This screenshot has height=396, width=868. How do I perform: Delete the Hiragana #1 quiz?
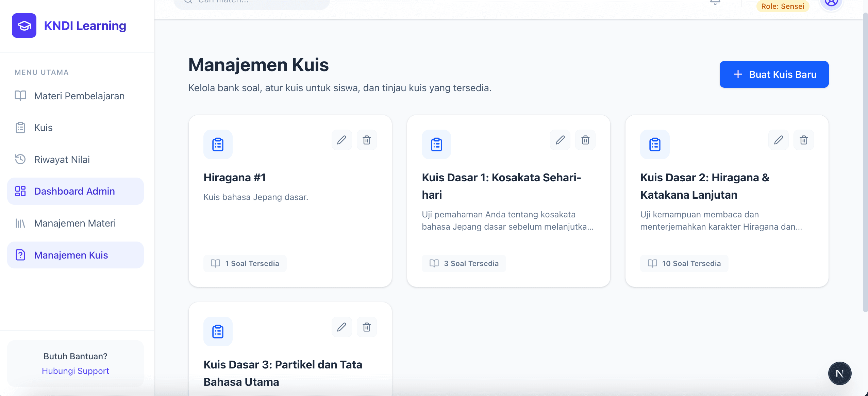367,140
